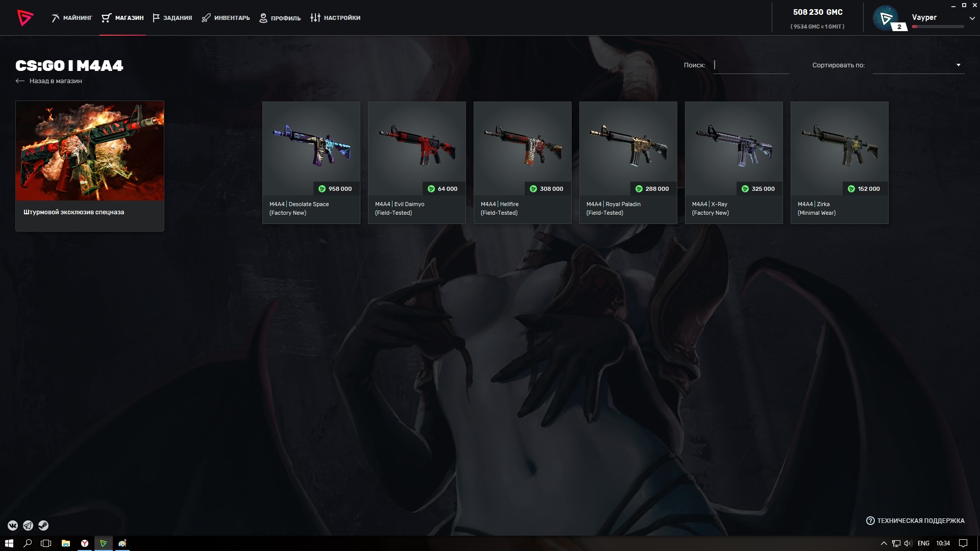The image size is (980, 551).
Task: Select the M4A4 X-Ray weapon image
Action: [x=734, y=144]
